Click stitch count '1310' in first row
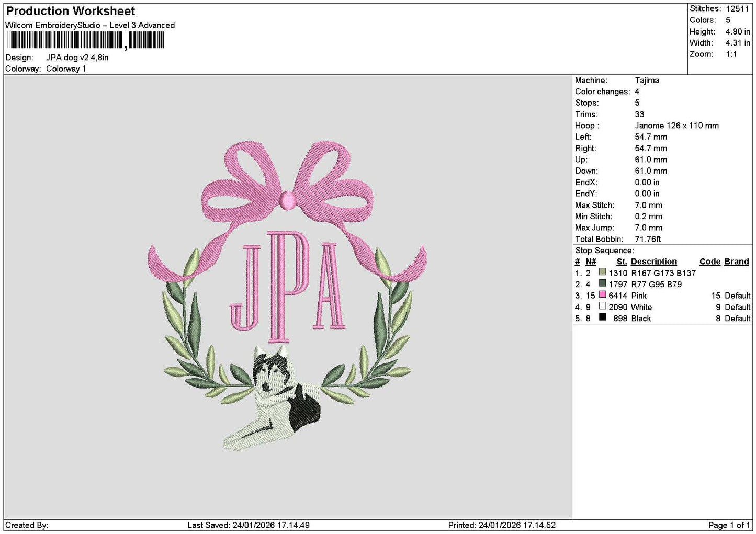This screenshot has width=756, height=534. [x=618, y=273]
